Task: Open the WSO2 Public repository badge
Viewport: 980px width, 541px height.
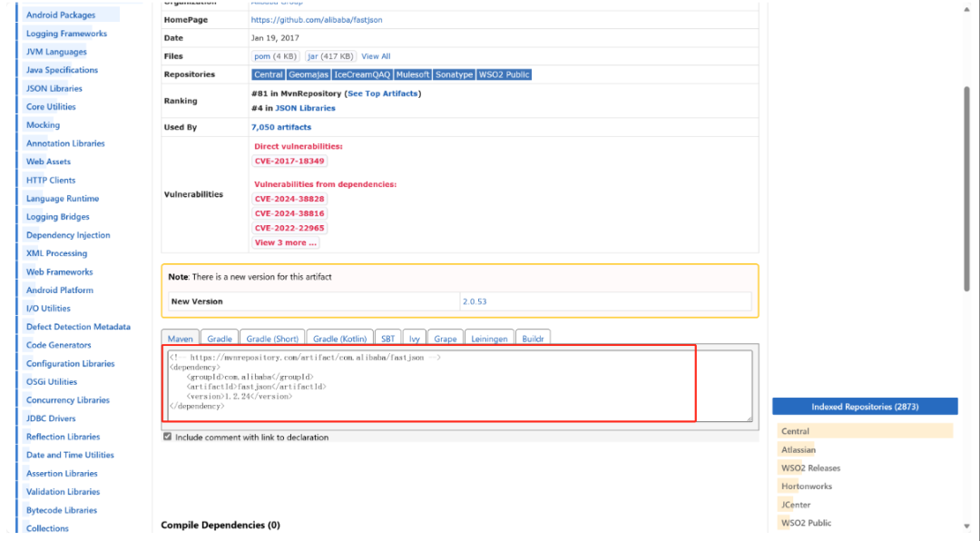Action: [504, 74]
